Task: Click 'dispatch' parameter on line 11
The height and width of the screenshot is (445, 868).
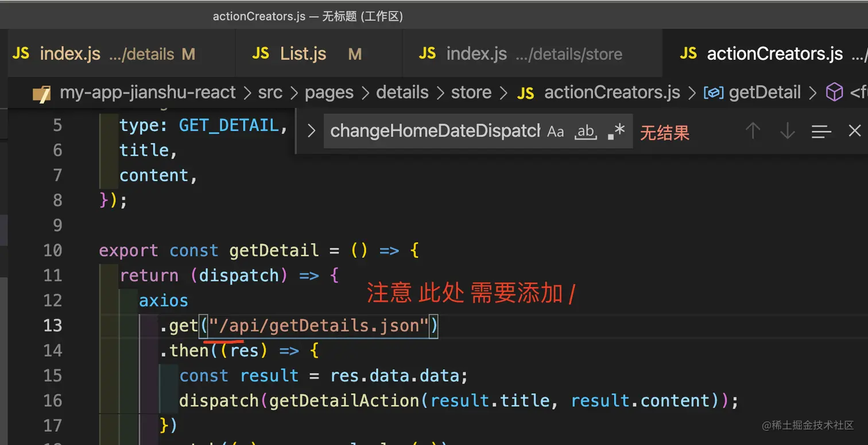Action: pos(239,276)
